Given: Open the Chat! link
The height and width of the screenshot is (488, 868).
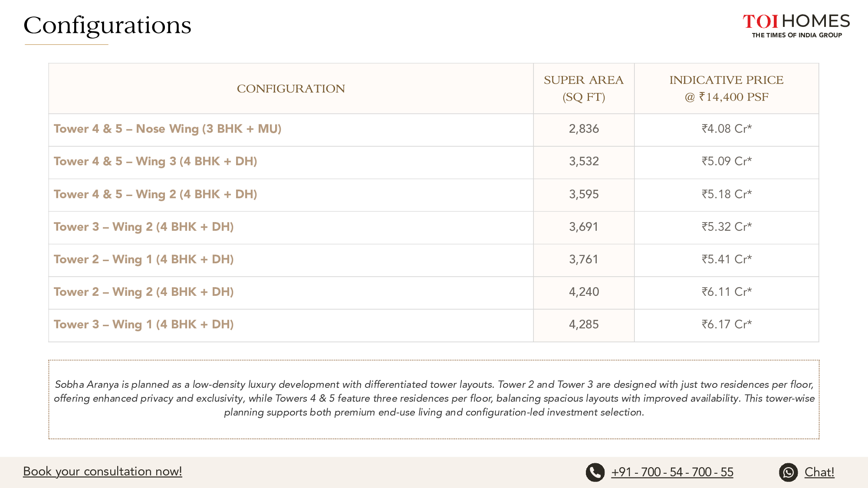Looking at the screenshot, I should tap(819, 472).
